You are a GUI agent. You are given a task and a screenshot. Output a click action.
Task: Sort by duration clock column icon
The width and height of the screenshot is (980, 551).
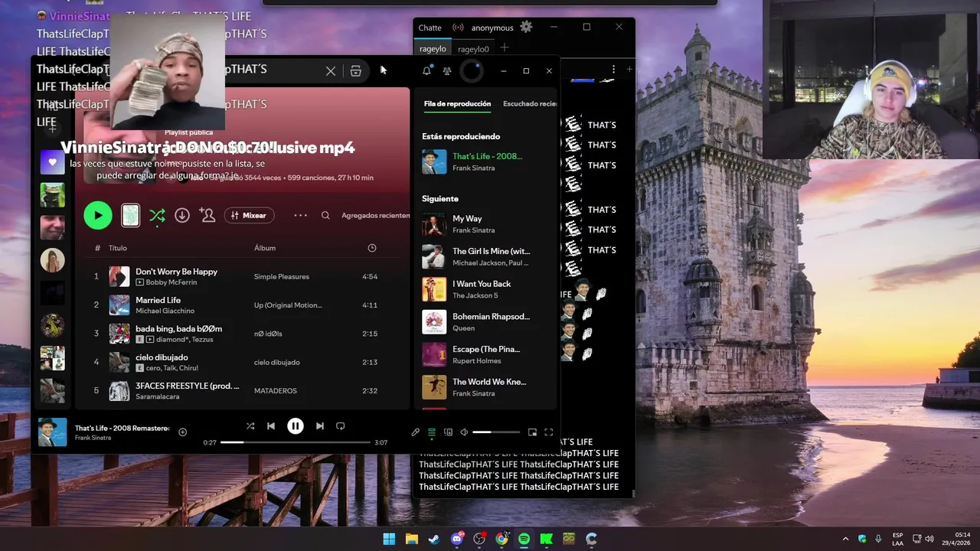click(372, 248)
